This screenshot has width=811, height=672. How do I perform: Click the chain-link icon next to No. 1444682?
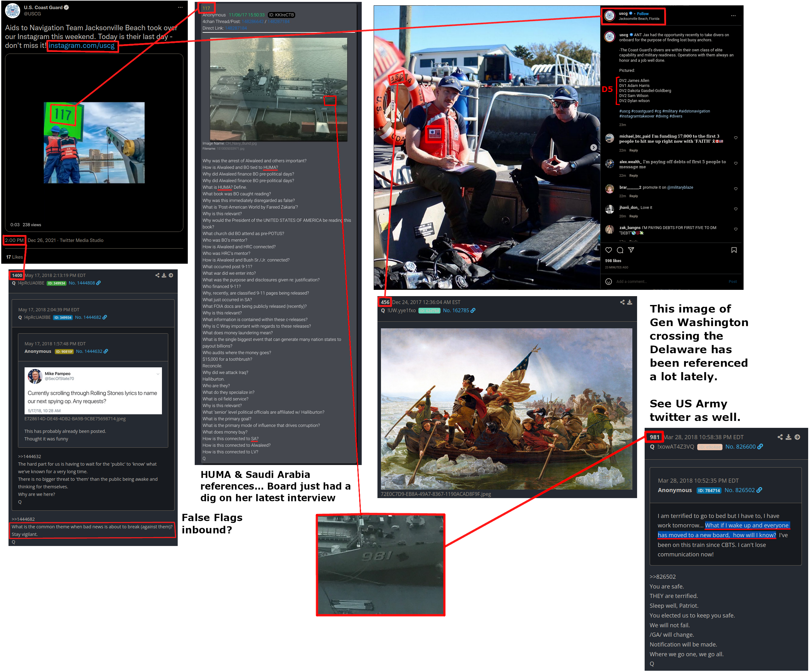click(x=105, y=318)
